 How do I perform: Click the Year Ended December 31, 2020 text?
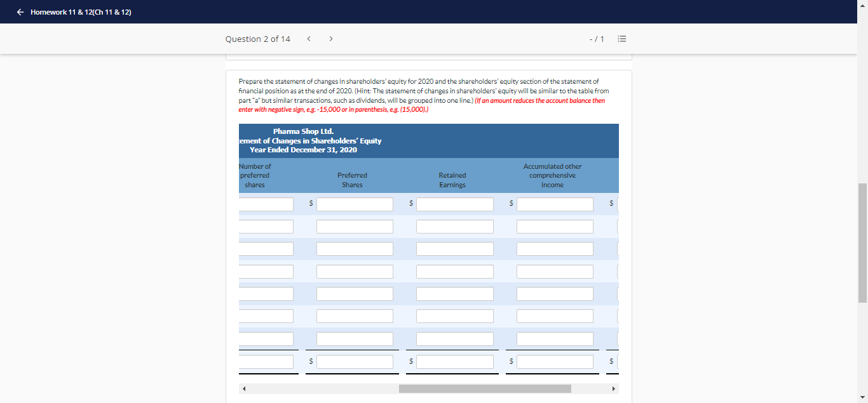pos(303,150)
